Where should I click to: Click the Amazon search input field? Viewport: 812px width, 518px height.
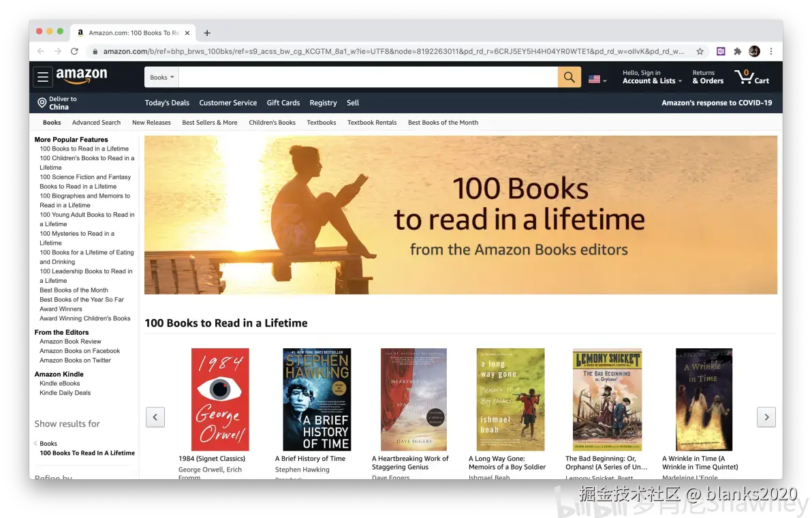point(369,77)
